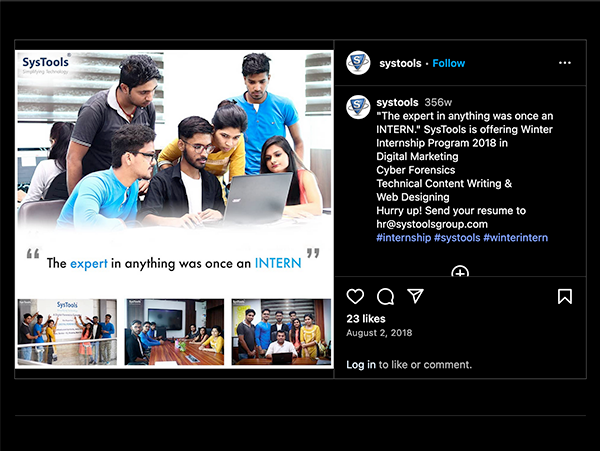Open systools username in post header

tap(400, 63)
